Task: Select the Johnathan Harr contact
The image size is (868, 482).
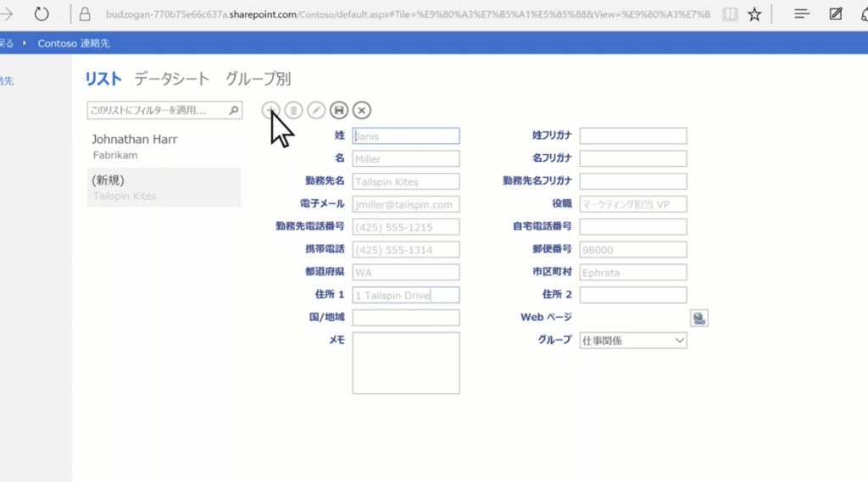Action: [x=164, y=147]
